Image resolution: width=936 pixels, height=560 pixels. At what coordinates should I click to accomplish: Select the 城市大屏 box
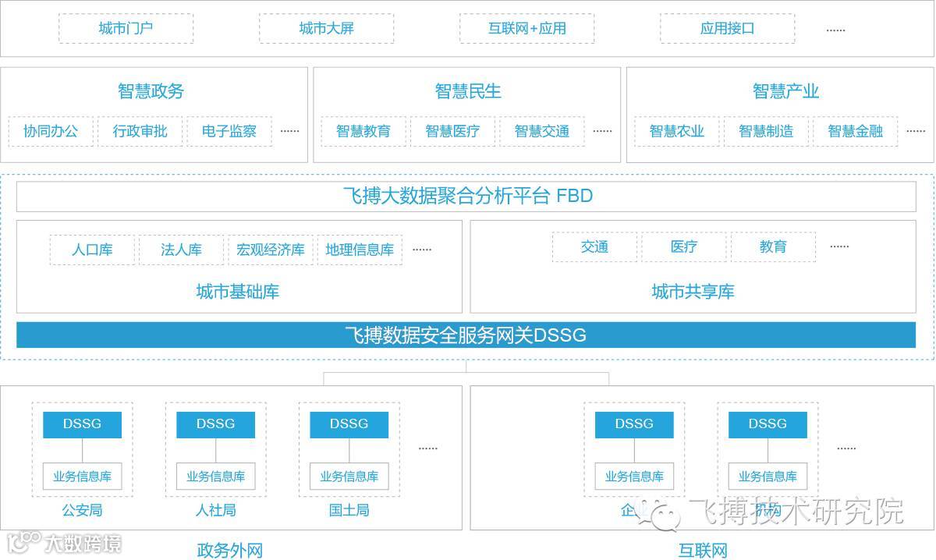pos(326,28)
